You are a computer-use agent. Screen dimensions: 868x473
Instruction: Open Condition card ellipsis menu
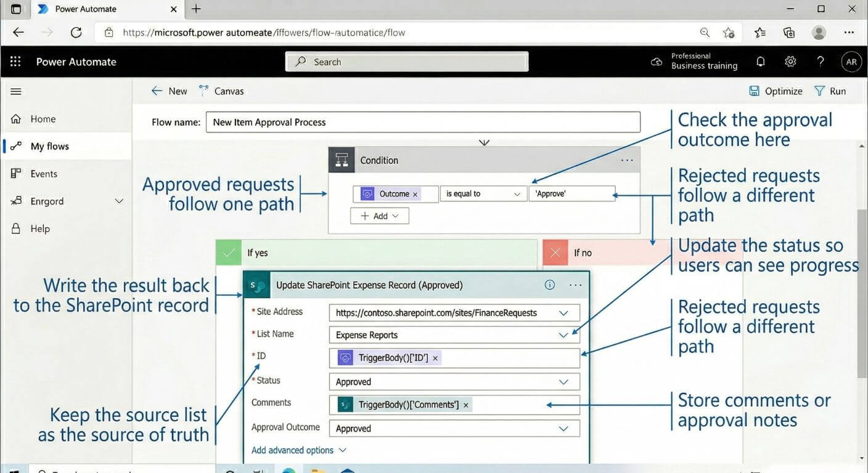pos(627,160)
